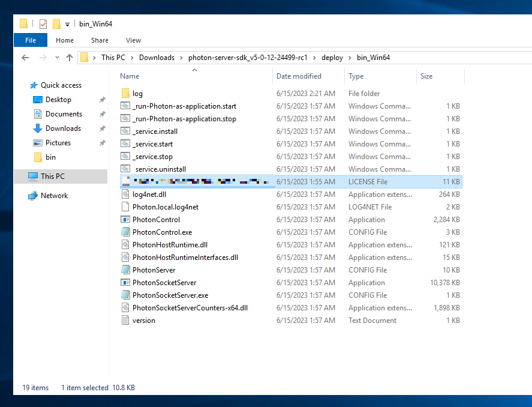
Task: Click the PhotonSocketServerCounters-x64.dll file icon
Action: tap(125, 307)
